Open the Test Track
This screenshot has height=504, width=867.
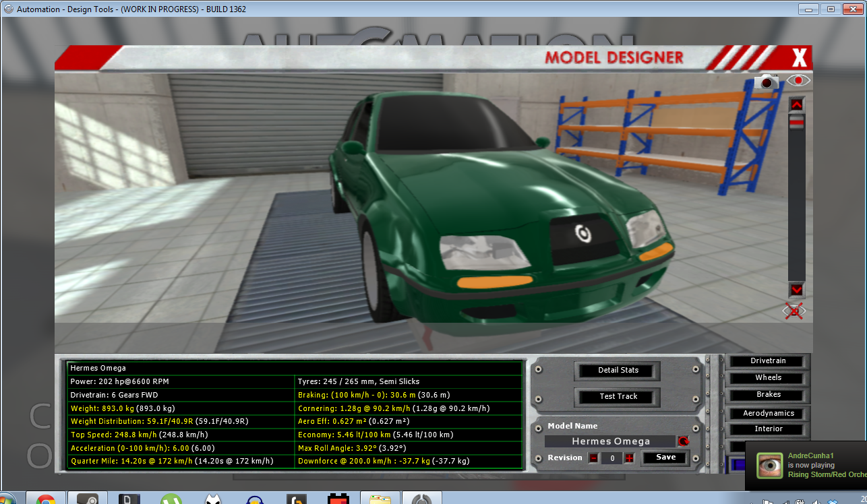(x=618, y=397)
